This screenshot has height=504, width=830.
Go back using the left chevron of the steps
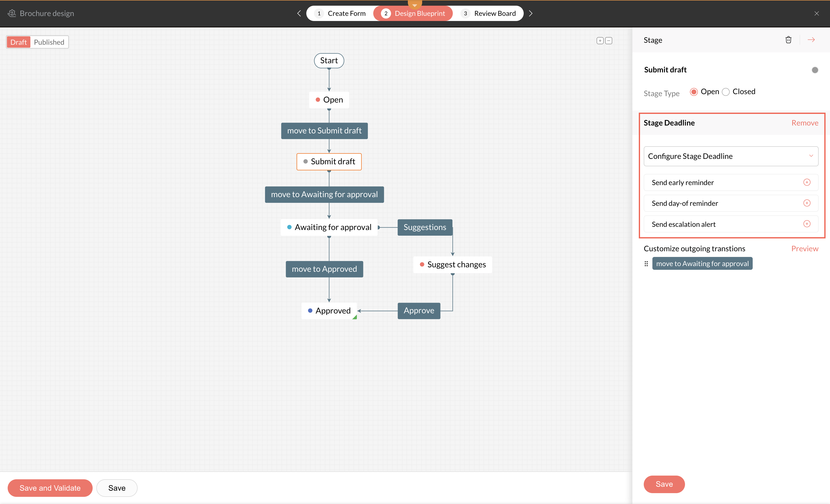[x=299, y=14]
